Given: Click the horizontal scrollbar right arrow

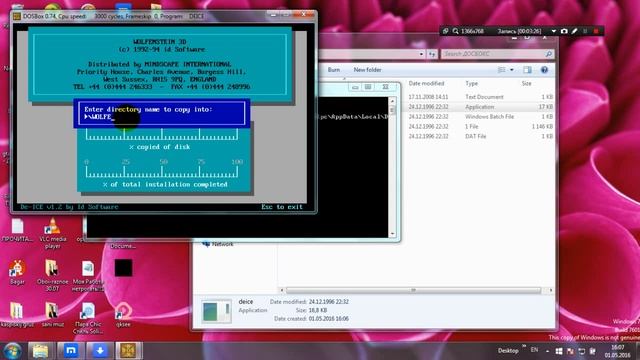Looking at the screenshot, I should click(551, 290).
